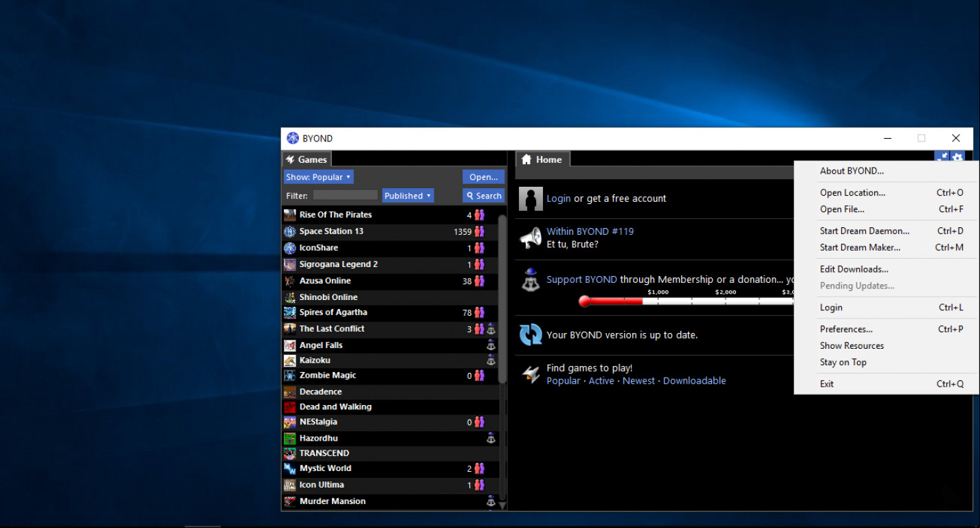Click the IconShare game icon
The height and width of the screenshot is (528, 980).
click(290, 248)
